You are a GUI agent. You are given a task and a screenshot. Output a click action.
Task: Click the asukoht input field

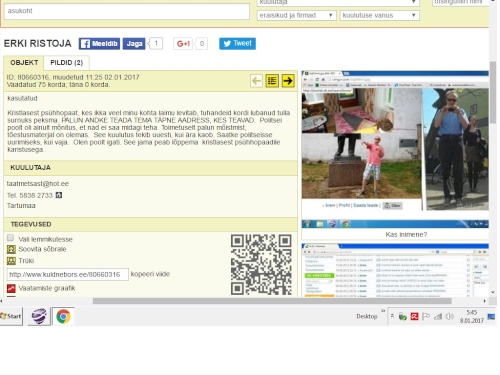(x=127, y=11)
